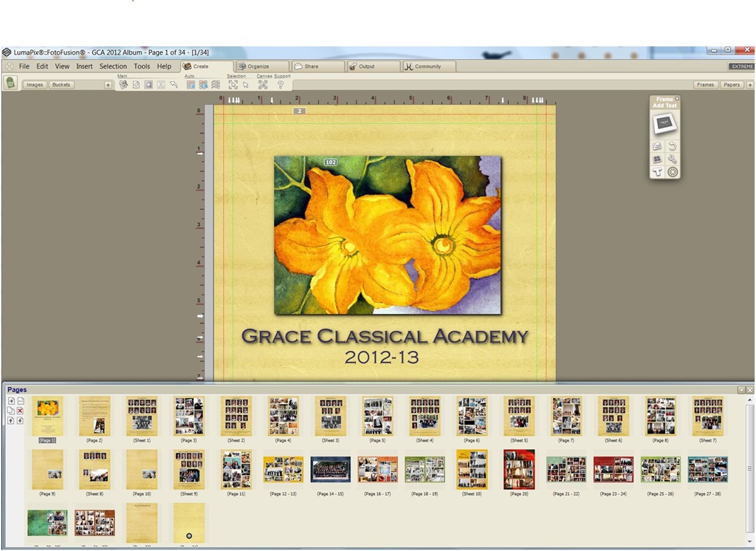Screen dimensions: 756x551
Task: Switch to the Organize tab
Action: 258,66
